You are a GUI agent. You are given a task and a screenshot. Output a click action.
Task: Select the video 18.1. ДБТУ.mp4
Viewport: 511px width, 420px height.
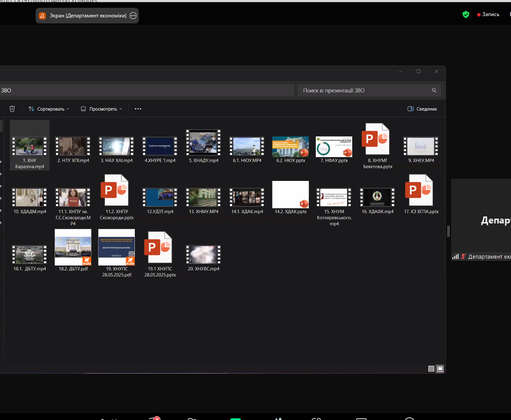(x=29, y=258)
